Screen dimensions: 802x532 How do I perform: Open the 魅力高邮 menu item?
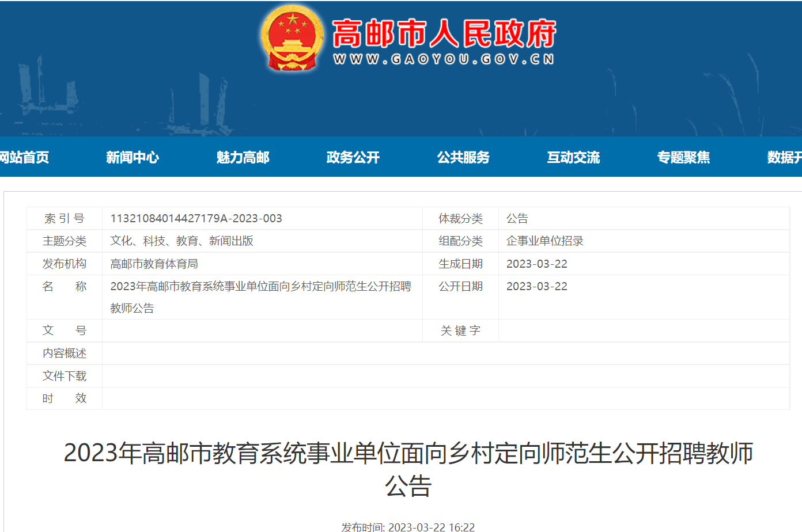pyautogui.click(x=243, y=157)
